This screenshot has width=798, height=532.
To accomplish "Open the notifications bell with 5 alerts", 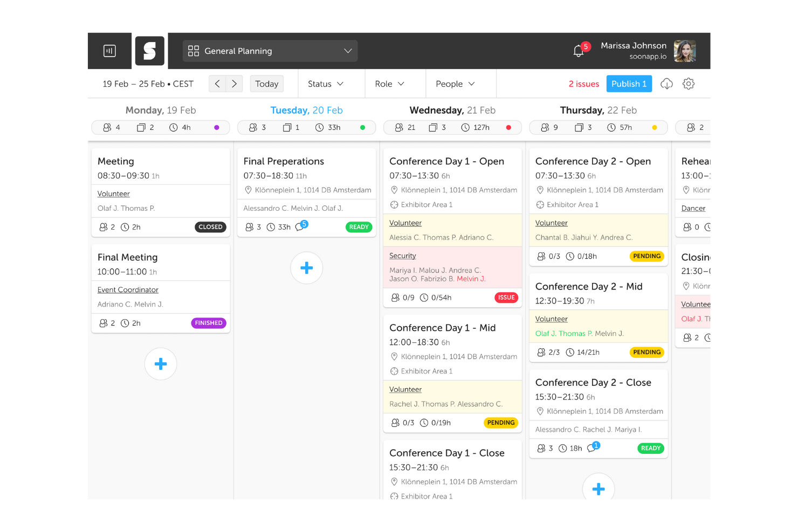I will point(579,51).
